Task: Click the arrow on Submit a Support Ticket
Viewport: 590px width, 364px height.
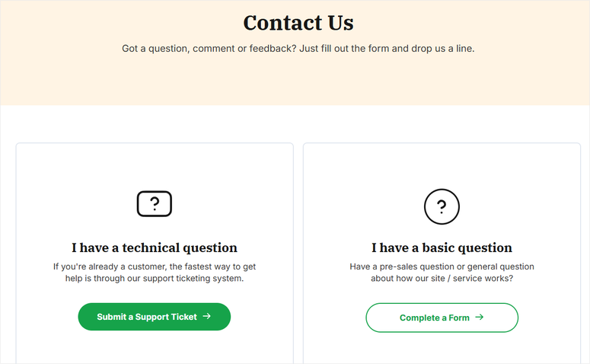Action: (207, 317)
